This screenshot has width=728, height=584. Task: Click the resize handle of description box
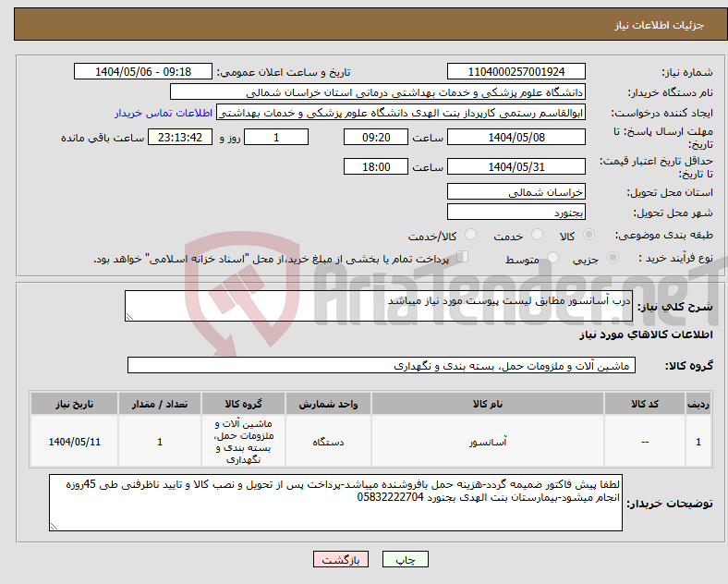click(129, 317)
